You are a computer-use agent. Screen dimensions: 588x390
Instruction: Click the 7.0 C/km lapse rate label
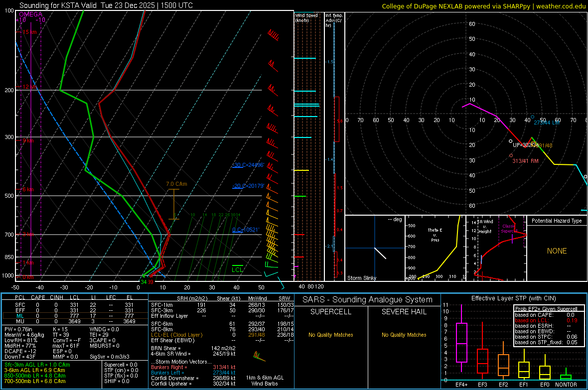176,184
